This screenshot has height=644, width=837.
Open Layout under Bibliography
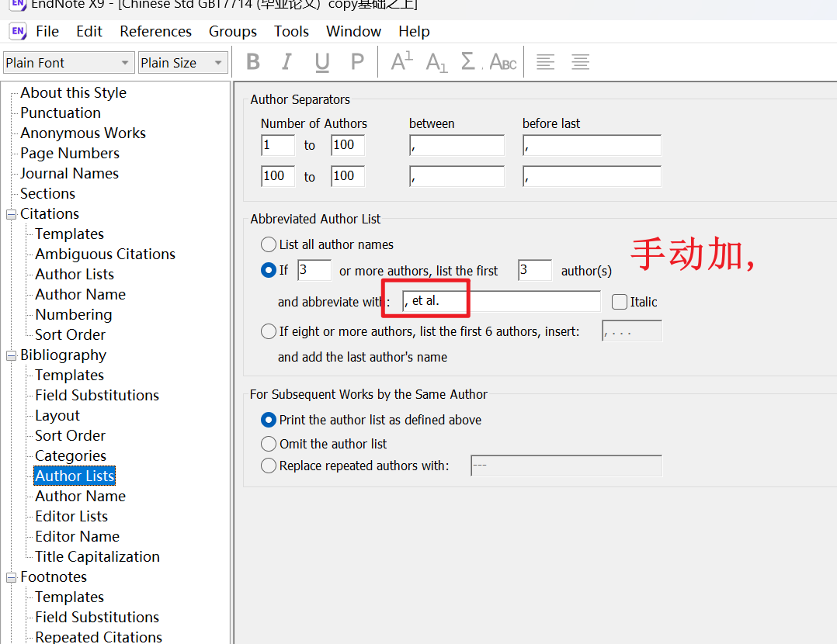click(57, 416)
